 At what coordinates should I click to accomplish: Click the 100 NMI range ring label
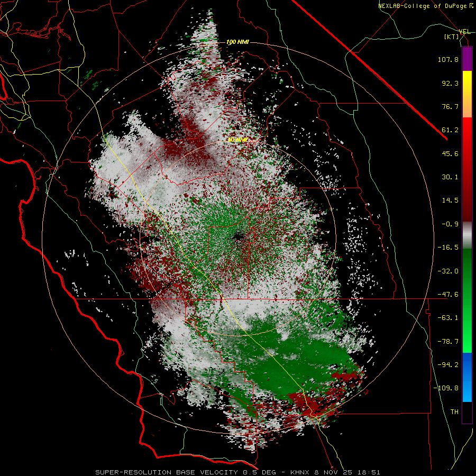pos(237,42)
